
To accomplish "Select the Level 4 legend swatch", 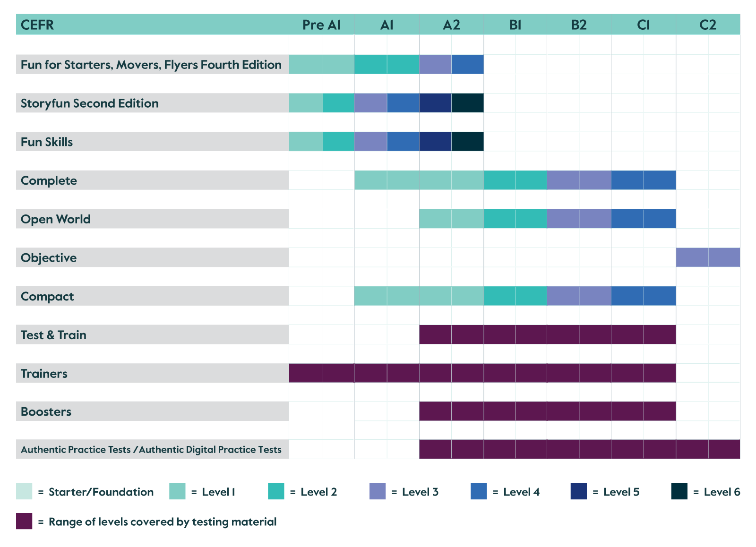I will [x=479, y=491].
